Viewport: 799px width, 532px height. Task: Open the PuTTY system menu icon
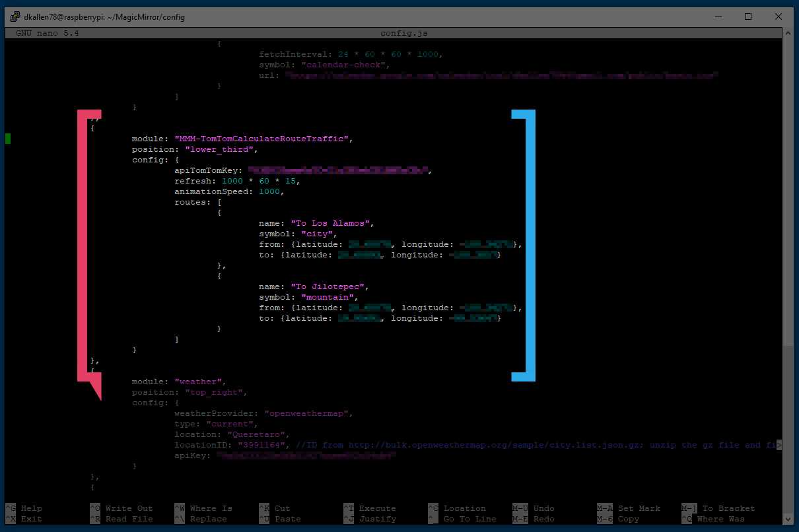(x=14, y=17)
